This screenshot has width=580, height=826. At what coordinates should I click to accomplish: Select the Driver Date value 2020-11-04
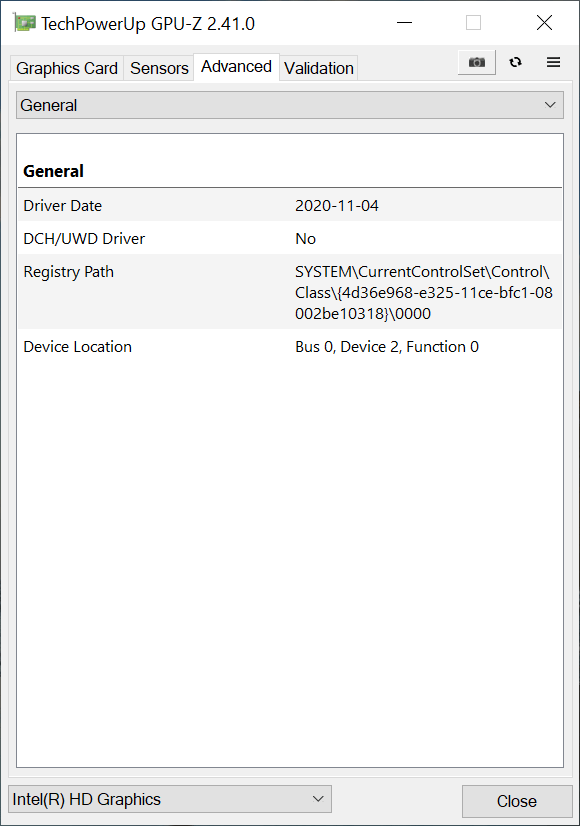337,205
